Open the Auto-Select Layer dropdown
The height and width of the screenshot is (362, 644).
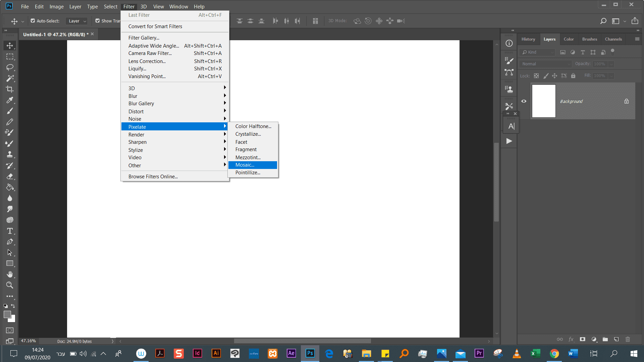click(77, 21)
